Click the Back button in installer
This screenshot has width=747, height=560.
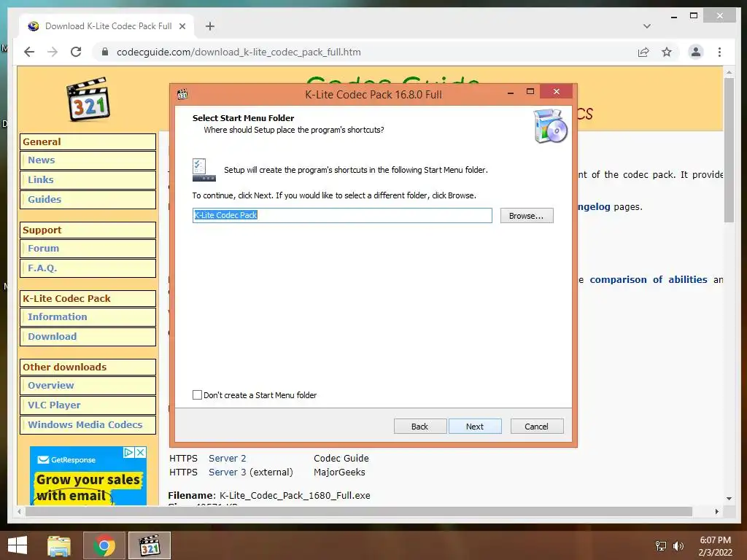pyautogui.click(x=419, y=426)
